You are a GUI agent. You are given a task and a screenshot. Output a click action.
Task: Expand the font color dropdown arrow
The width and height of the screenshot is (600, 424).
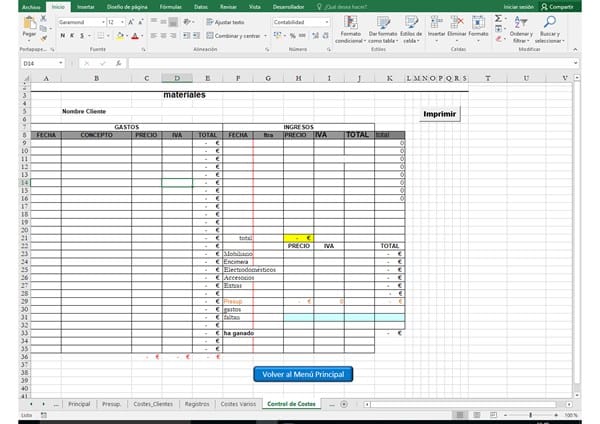point(142,36)
